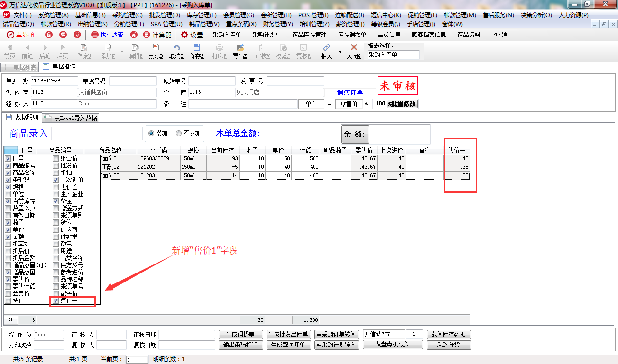Click the 单据日期 date field
Image resolution: width=618 pixels, height=364 pixels.
54,81
